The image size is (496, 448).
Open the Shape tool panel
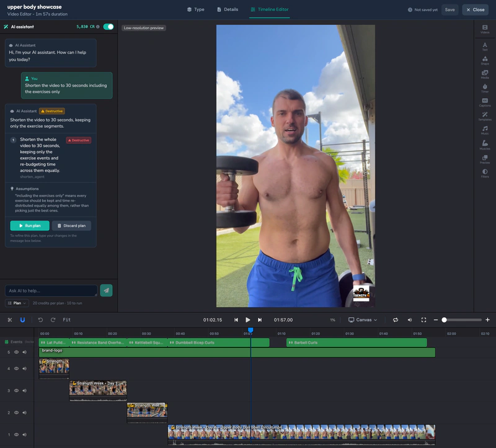pos(485,60)
